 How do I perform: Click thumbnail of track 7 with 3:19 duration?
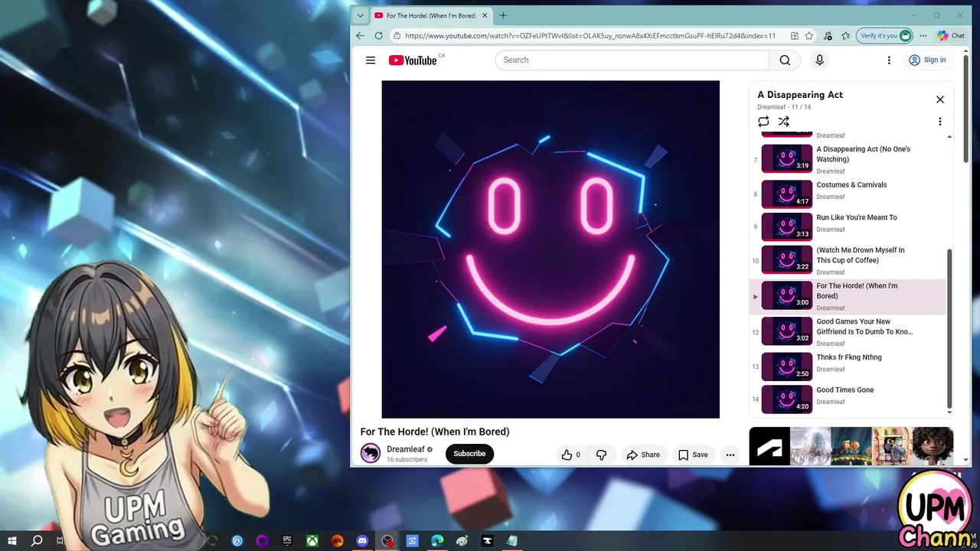pyautogui.click(x=787, y=158)
